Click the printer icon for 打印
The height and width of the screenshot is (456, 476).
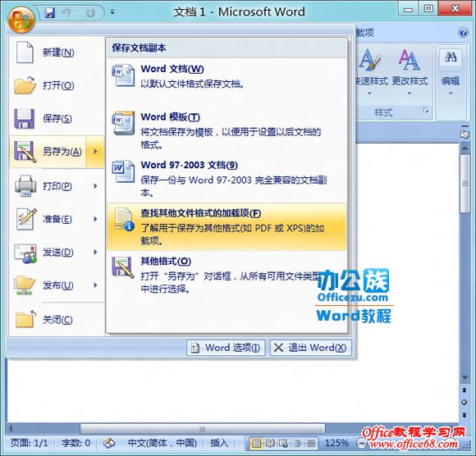point(25,186)
